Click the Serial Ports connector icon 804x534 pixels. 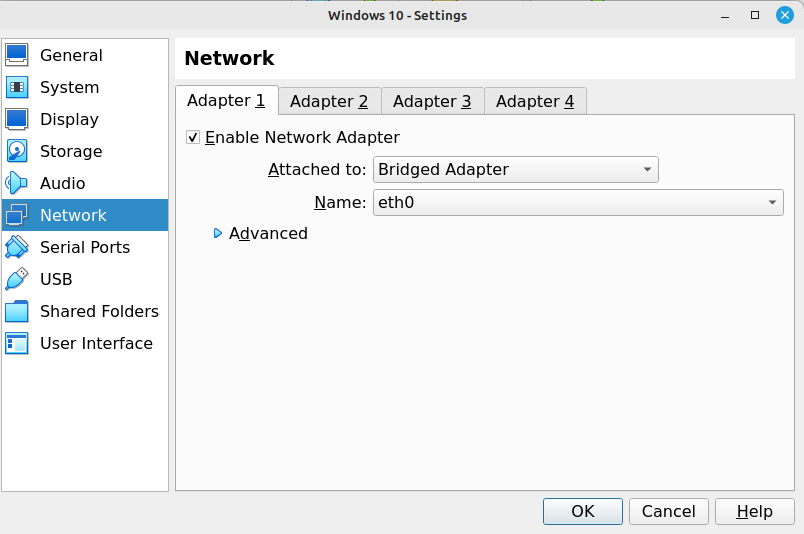[17, 247]
